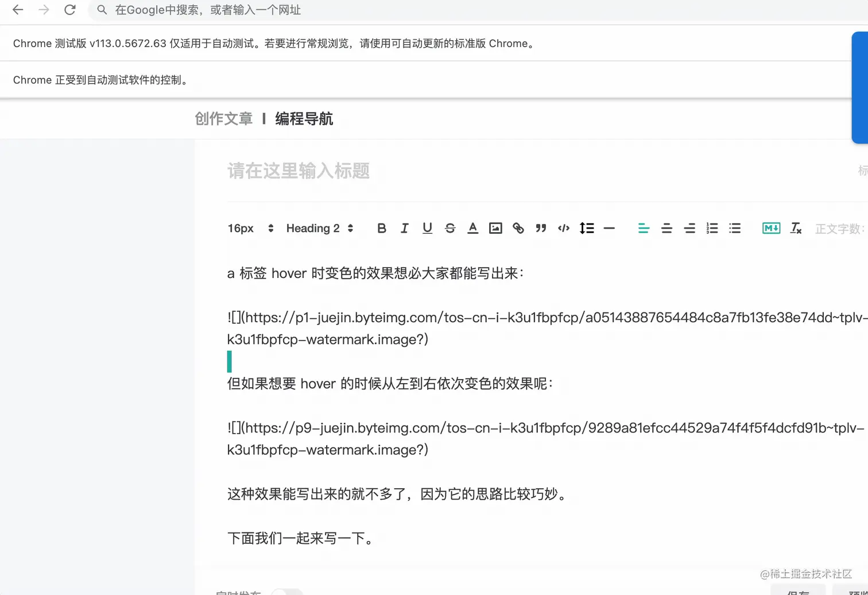
Task: Click the article title input field
Action: pos(540,171)
